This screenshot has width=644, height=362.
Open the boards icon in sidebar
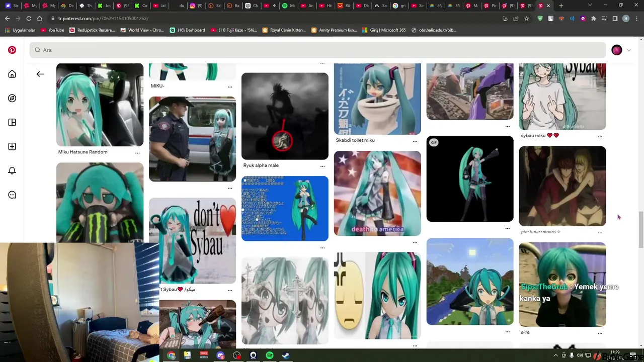(x=12, y=122)
